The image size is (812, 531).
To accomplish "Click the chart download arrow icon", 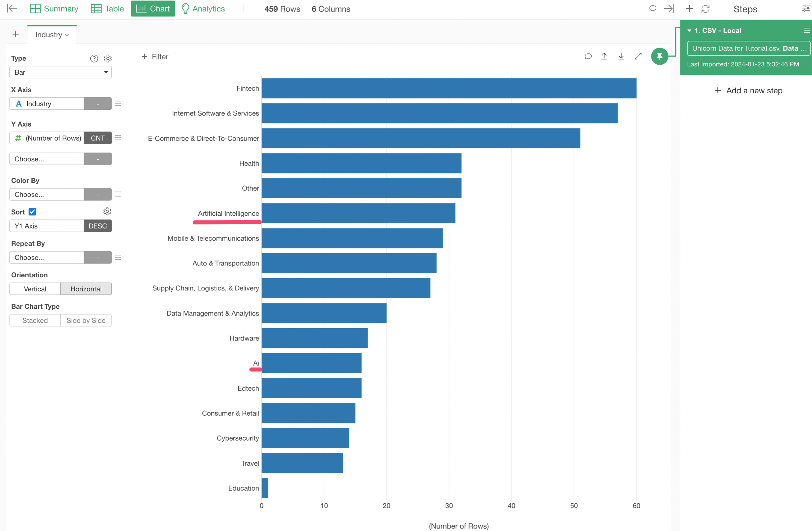I will (x=621, y=56).
